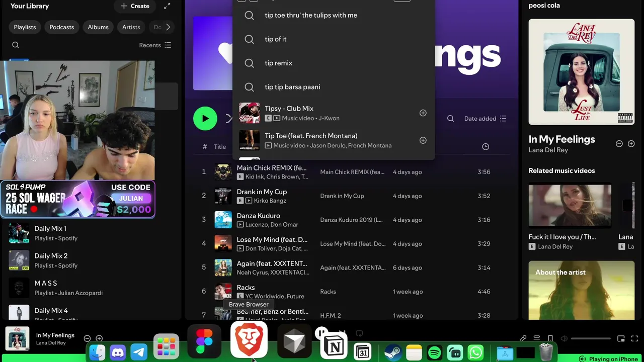Viewport: 644px width, 362px height.
Task: Open Steam from the dock
Action: pyautogui.click(x=392, y=352)
